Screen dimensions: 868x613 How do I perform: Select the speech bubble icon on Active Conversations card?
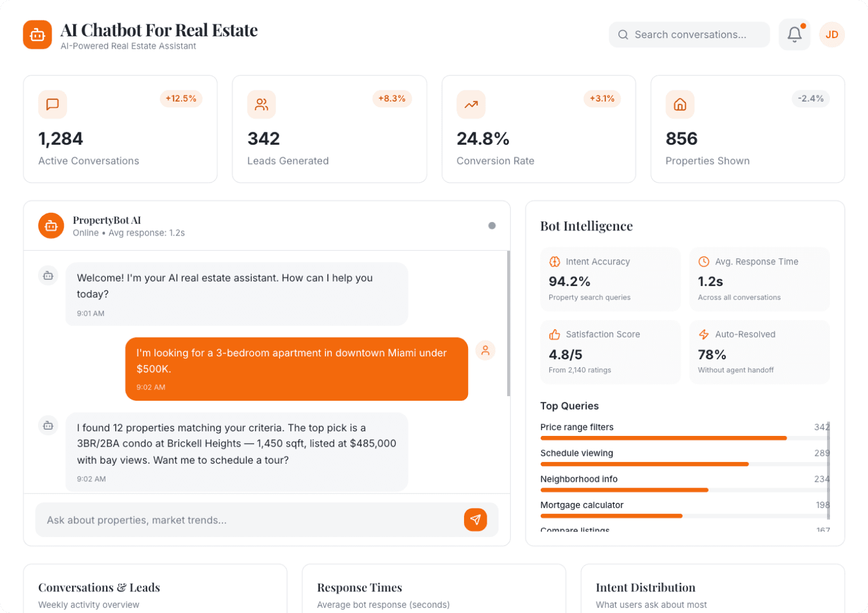(x=52, y=104)
